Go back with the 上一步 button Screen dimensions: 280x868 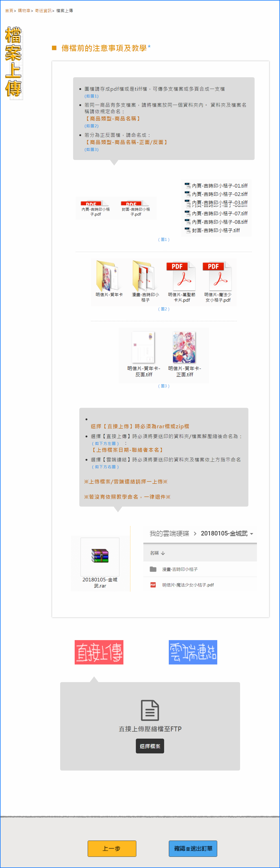[112, 849]
